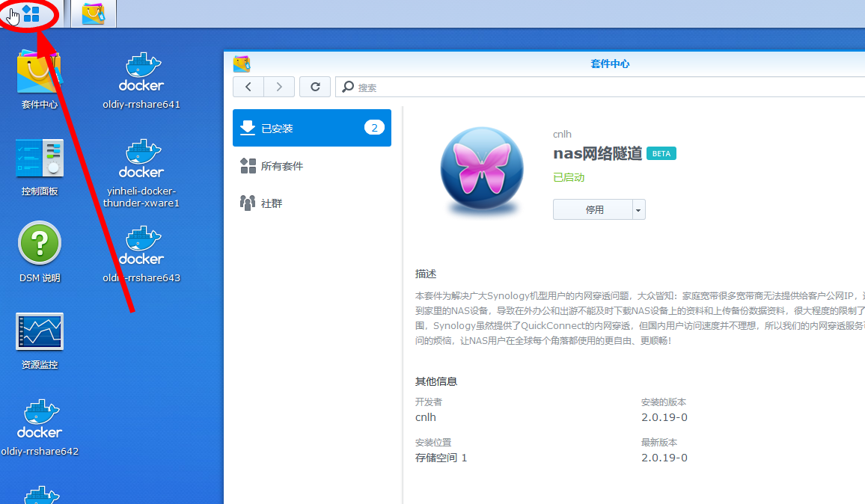Image resolution: width=865 pixels, height=504 pixels.
Task: Click the Package Center window title icon
Action: (x=242, y=64)
